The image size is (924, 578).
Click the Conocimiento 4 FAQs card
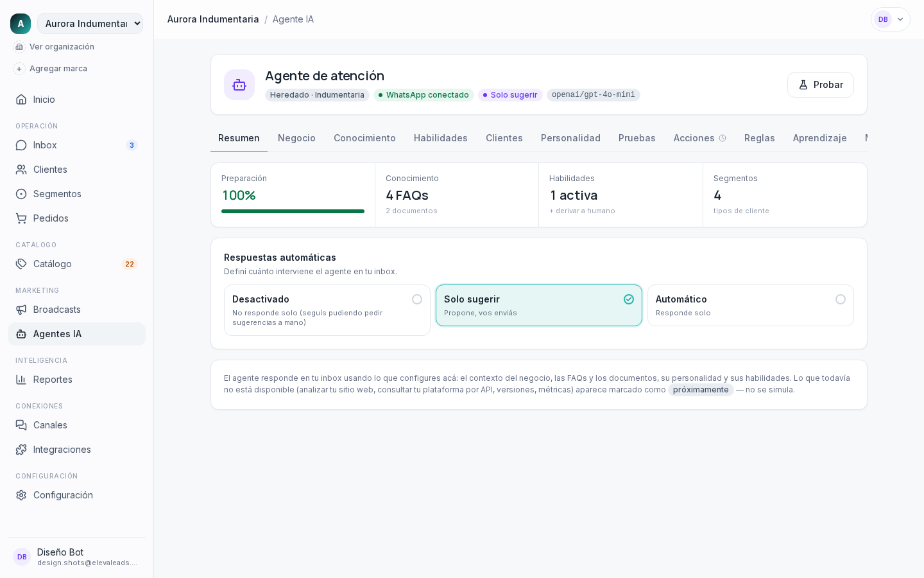click(x=457, y=195)
